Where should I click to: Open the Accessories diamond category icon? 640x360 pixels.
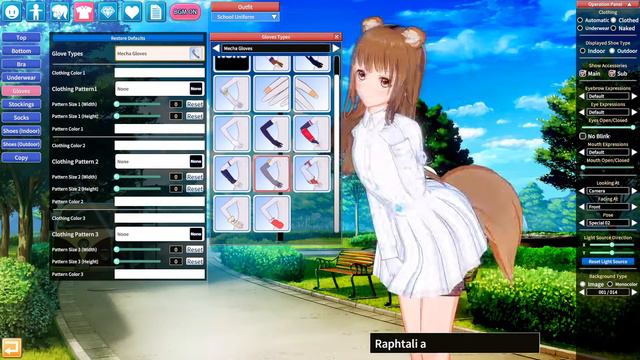108,12
